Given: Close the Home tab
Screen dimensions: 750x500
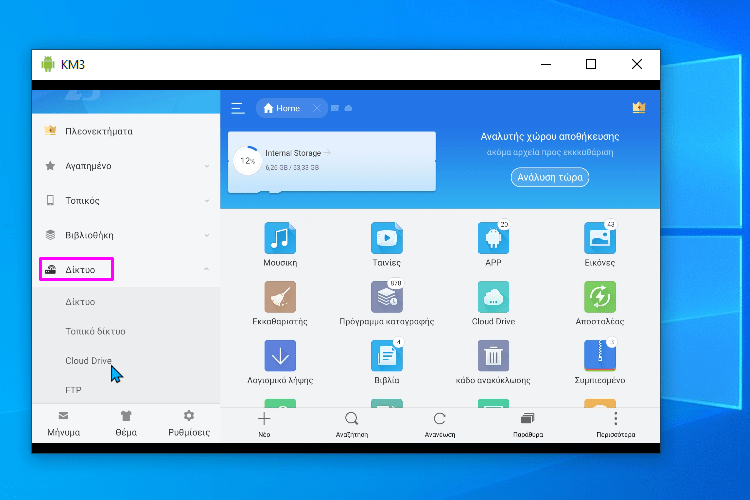Looking at the screenshot, I should pyautogui.click(x=317, y=108).
